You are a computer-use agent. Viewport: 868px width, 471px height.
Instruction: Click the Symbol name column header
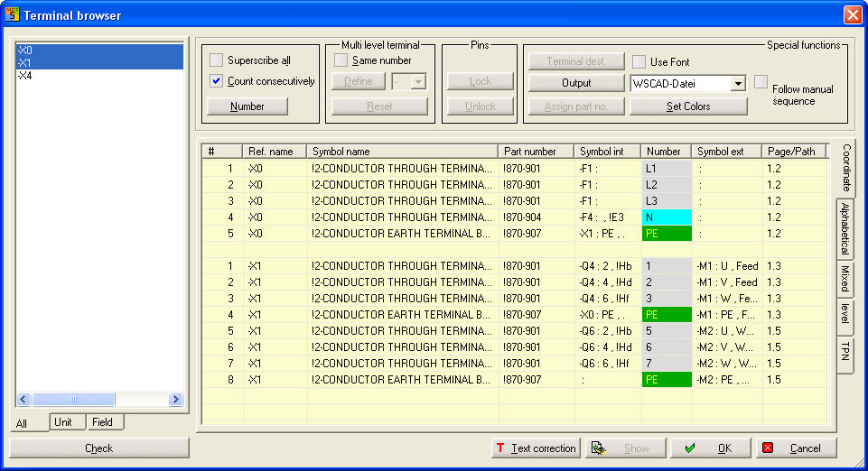(x=403, y=152)
